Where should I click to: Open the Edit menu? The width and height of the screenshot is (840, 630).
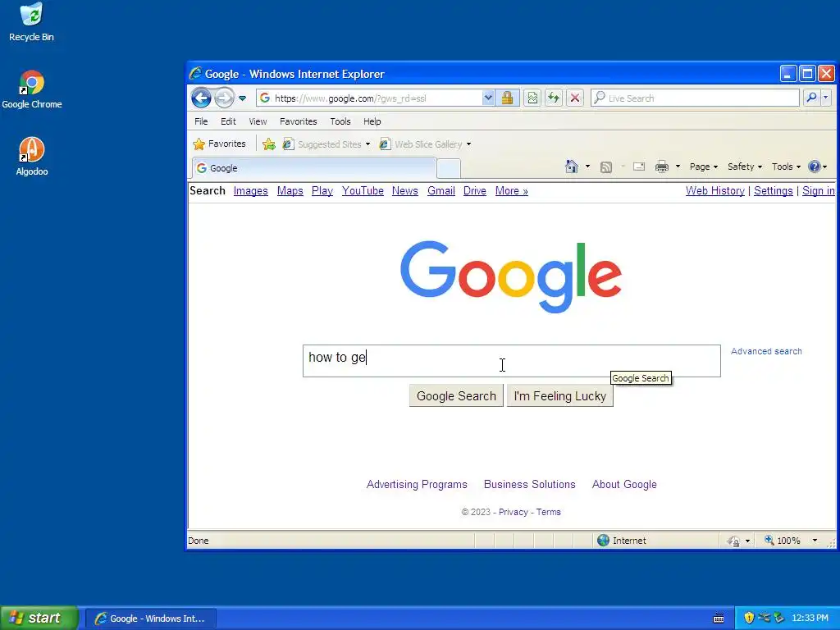click(228, 121)
